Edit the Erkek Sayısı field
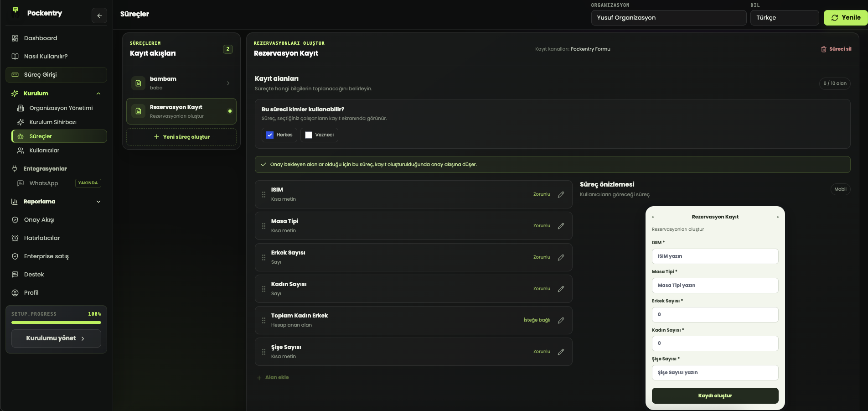868x411 pixels. (561, 257)
